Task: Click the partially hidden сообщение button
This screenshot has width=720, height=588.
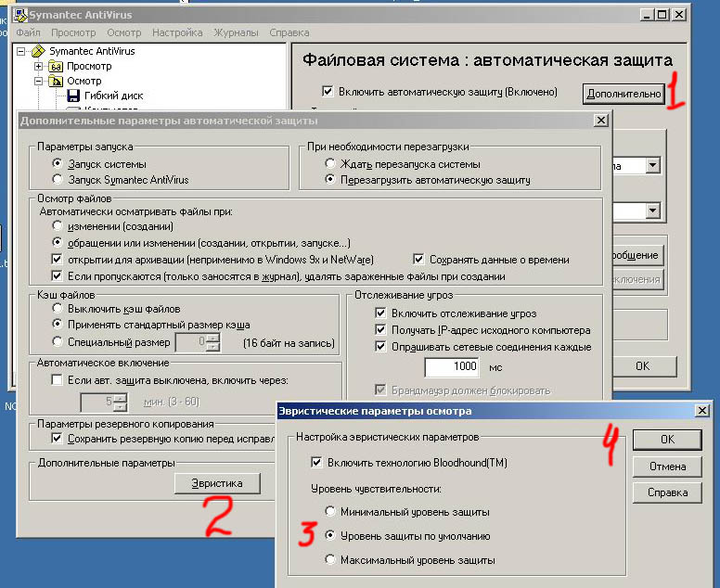Action: pyautogui.click(x=637, y=255)
